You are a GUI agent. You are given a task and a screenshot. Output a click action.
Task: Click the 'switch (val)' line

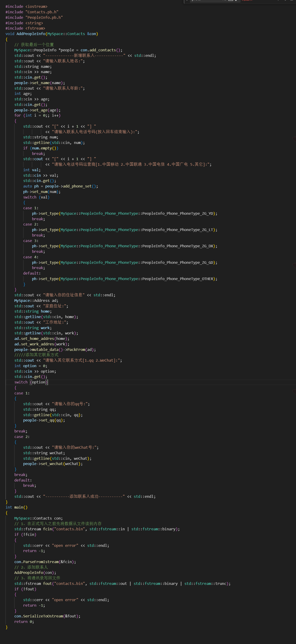36,197
